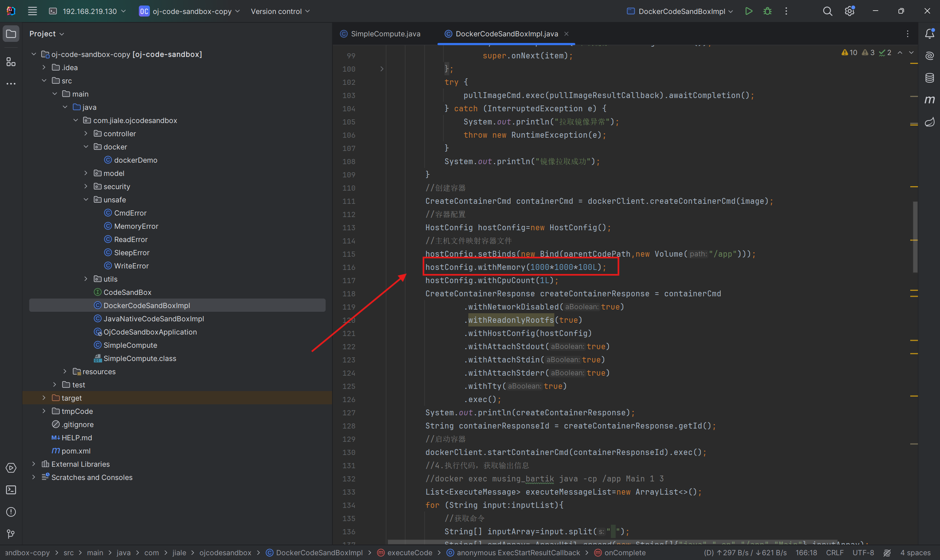Run DockerCodeSandBoxImpl with the green play icon
Image resolution: width=940 pixels, height=560 pixels.
pos(749,11)
